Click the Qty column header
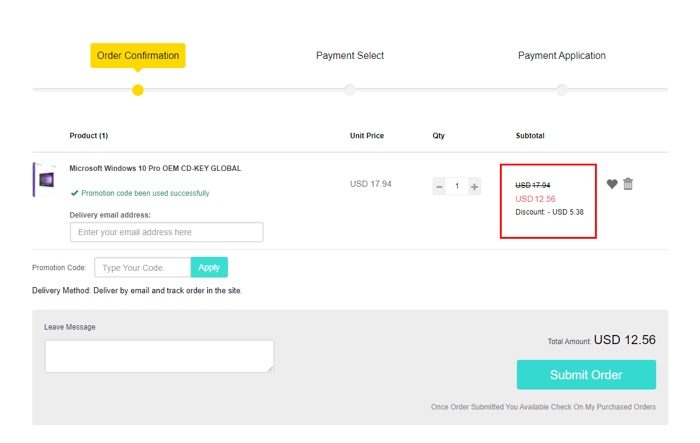 pyautogui.click(x=438, y=135)
